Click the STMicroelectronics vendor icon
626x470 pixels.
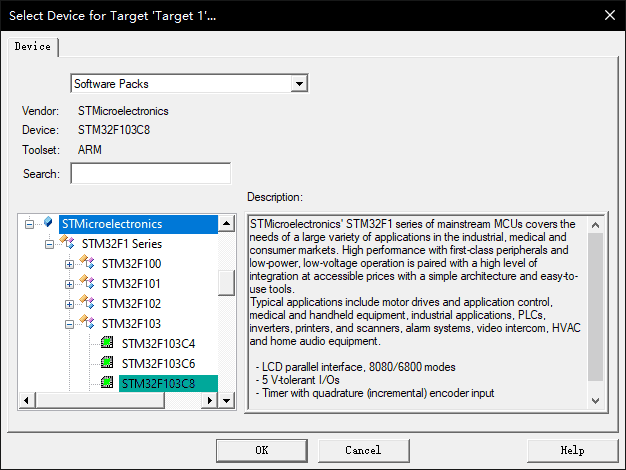pos(48,224)
